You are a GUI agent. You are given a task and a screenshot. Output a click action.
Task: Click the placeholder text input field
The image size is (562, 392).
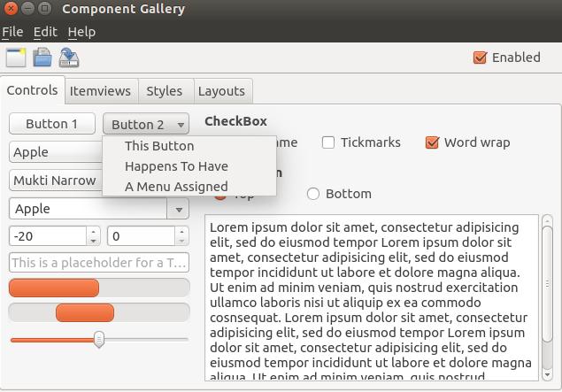pyautogui.click(x=98, y=263)
